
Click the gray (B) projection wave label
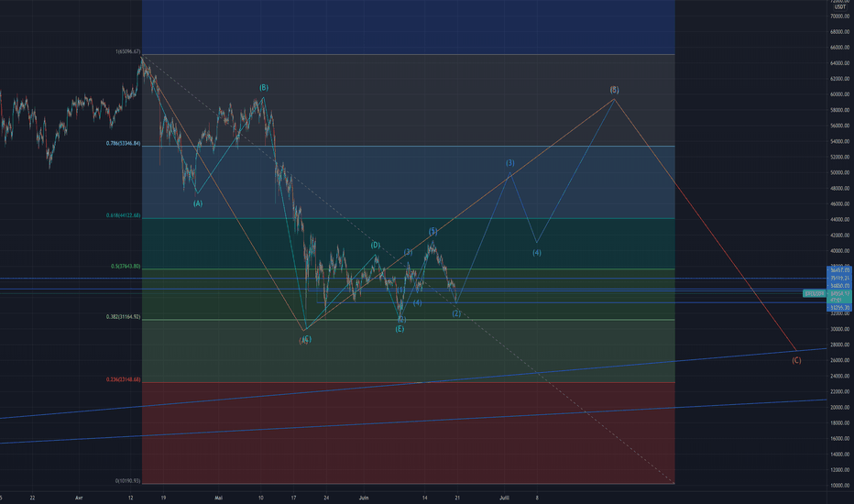click(x=614, y=90)
